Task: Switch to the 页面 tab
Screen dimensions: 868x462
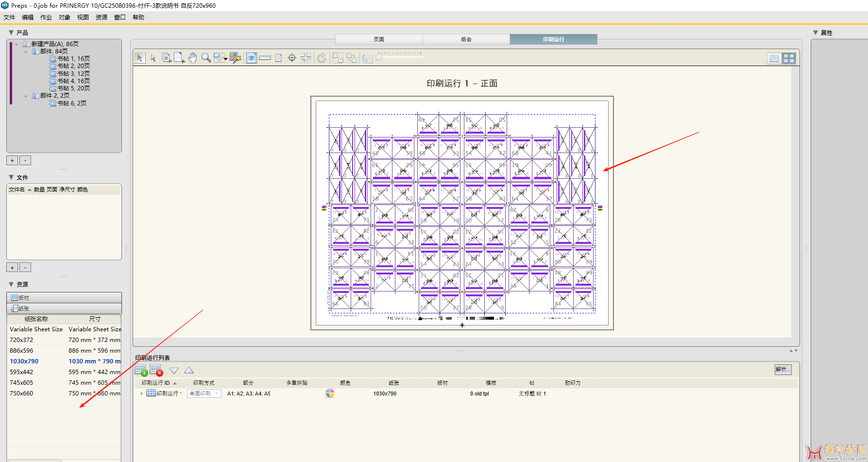Action: click(x=379, y=39)
